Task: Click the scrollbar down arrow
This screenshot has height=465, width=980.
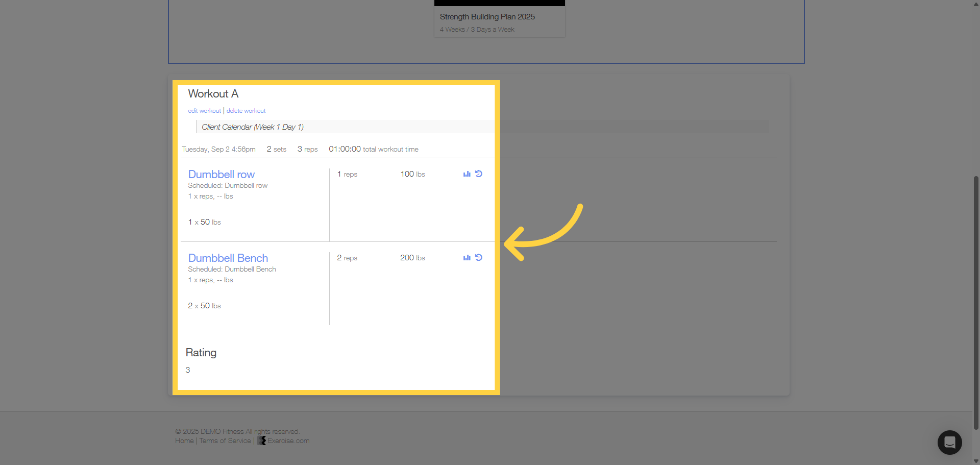Action: point(976,461)
